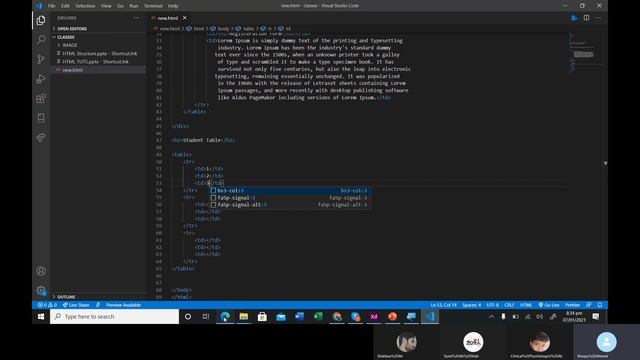Click the Split Editor icon
Screen dimensions: 640x360
coord(586,18)
